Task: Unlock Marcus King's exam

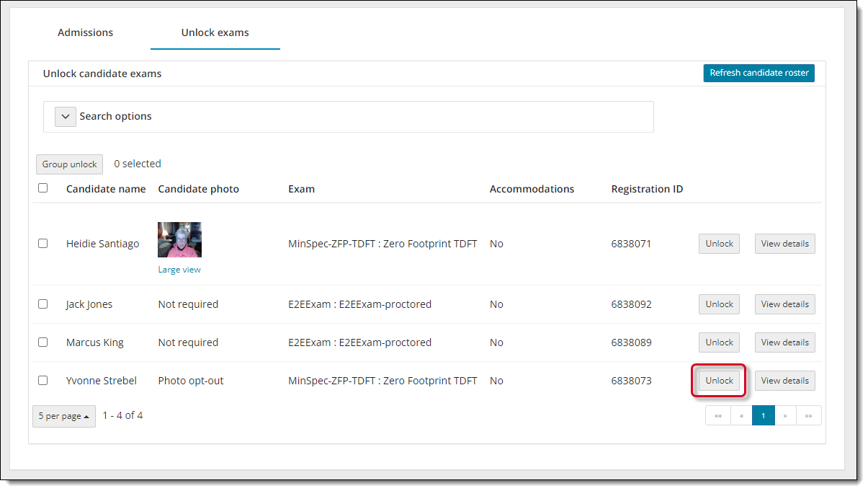Action: (719, 342)
